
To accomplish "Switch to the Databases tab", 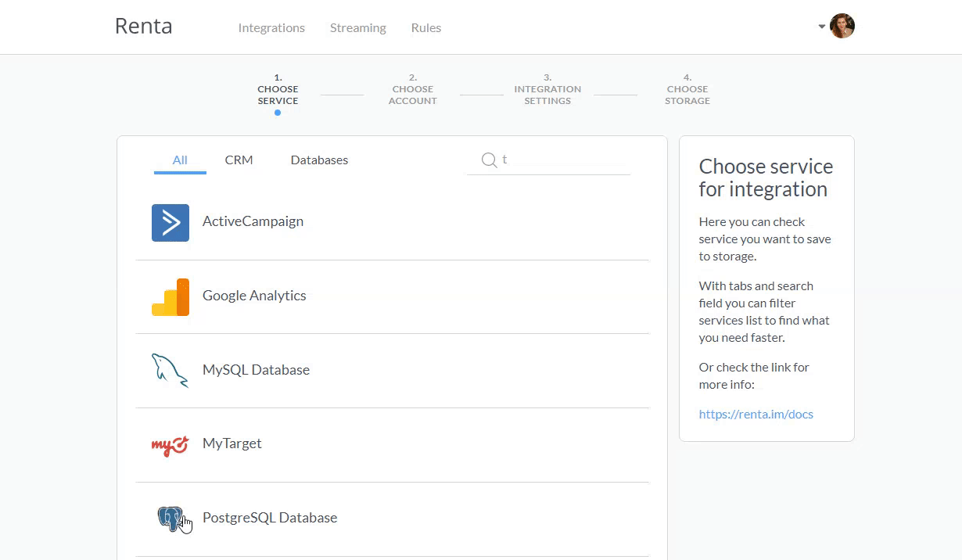I will pos(319,160).
